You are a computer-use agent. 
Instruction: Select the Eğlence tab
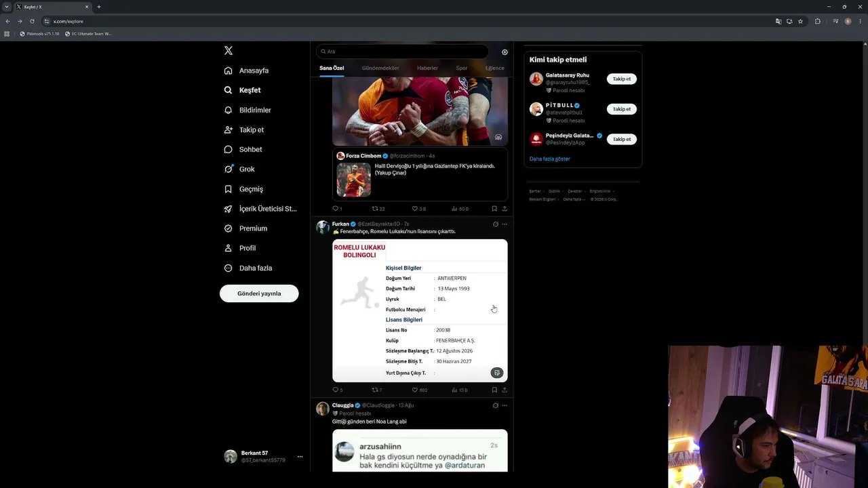pos(495,68)
